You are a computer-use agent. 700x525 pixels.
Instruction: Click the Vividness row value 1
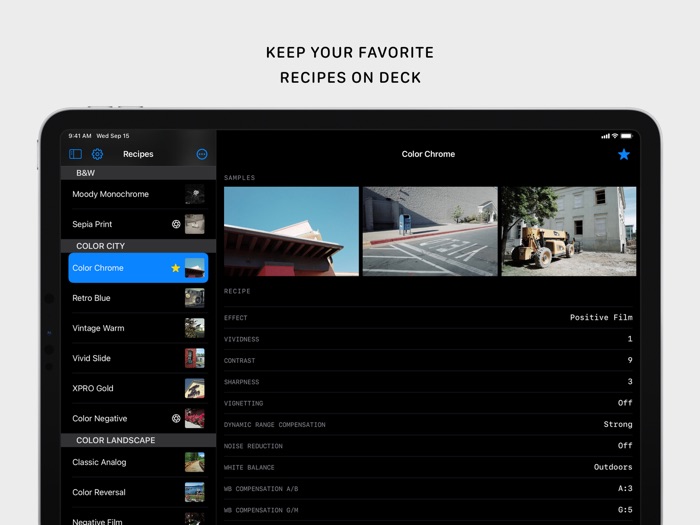point(630,339)
